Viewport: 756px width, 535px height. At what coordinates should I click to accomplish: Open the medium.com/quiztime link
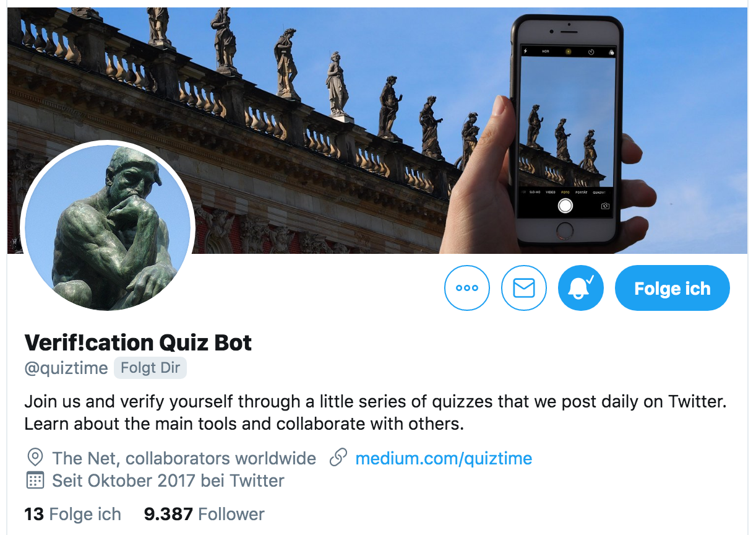444,459
